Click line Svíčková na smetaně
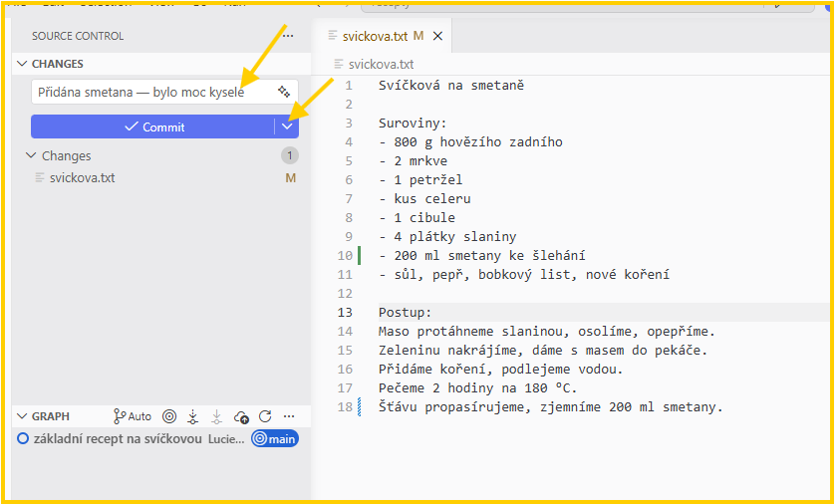The height and width of the screenshot is (504, 835). (451, 85)
